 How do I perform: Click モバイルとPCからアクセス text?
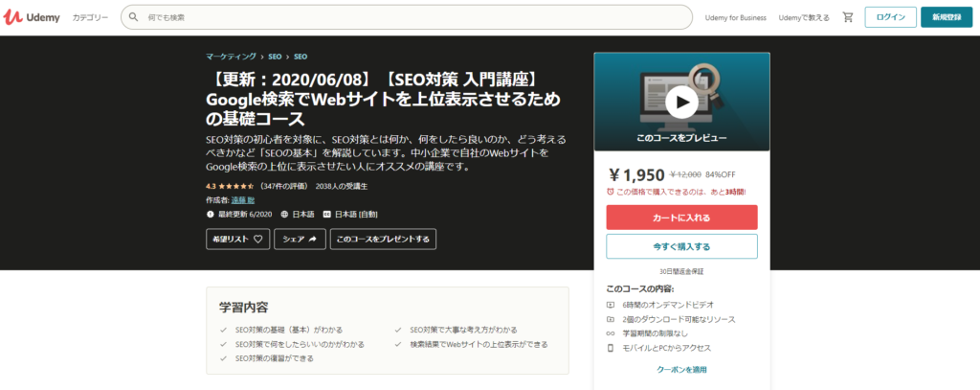coord(667,348)
